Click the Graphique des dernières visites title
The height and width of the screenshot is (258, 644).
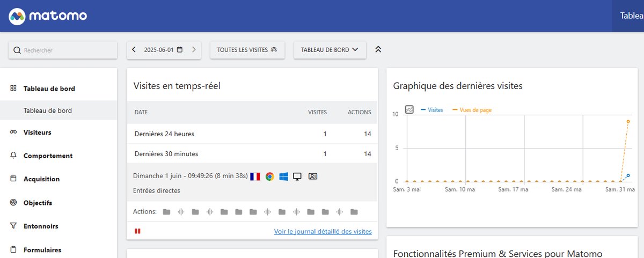[x=458, y=86]
